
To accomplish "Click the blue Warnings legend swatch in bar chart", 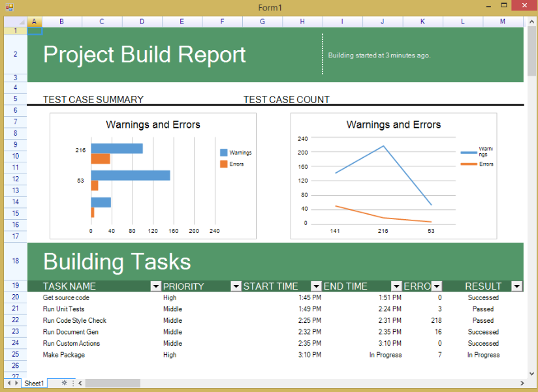I will [224, 153].
